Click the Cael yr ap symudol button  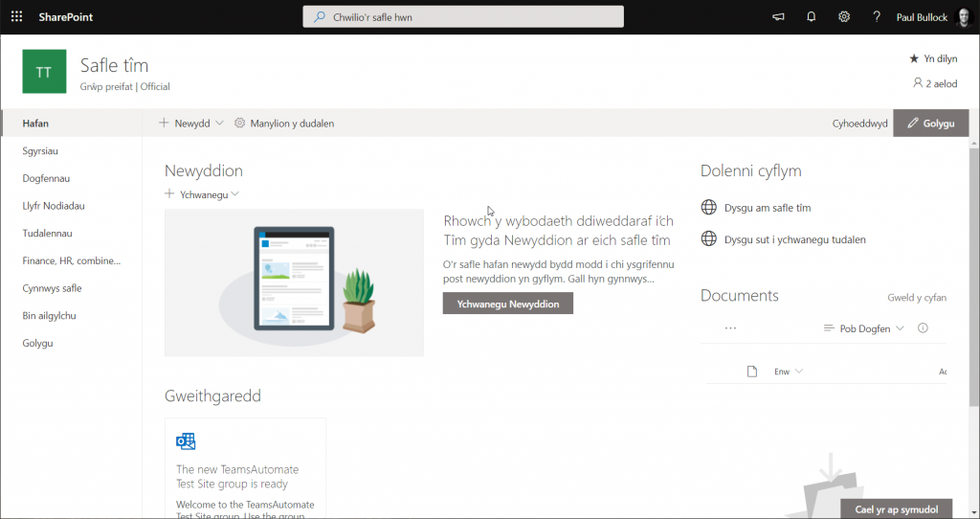click(x=896, y=509)
